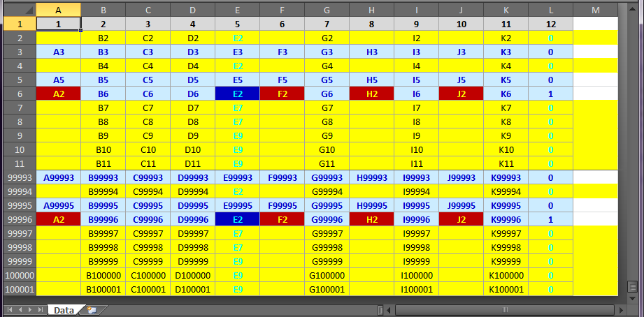Click red F2 cell in row 6

tap(282, 94)
